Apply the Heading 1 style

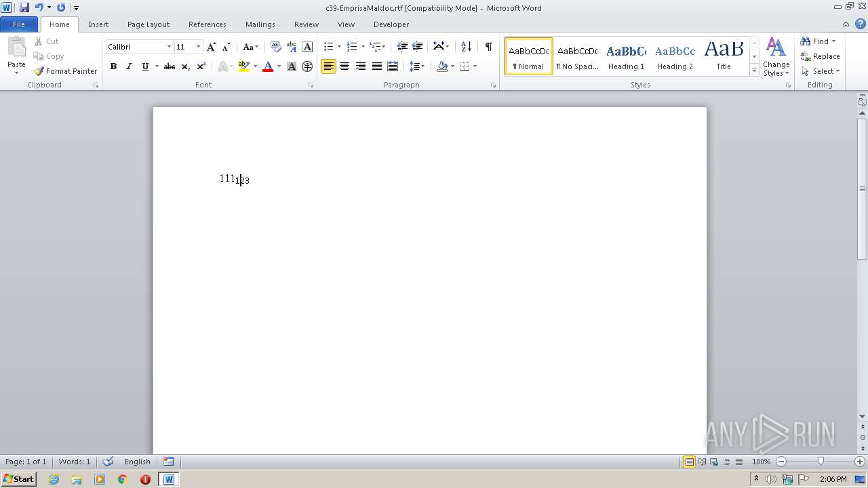point(626,56)
